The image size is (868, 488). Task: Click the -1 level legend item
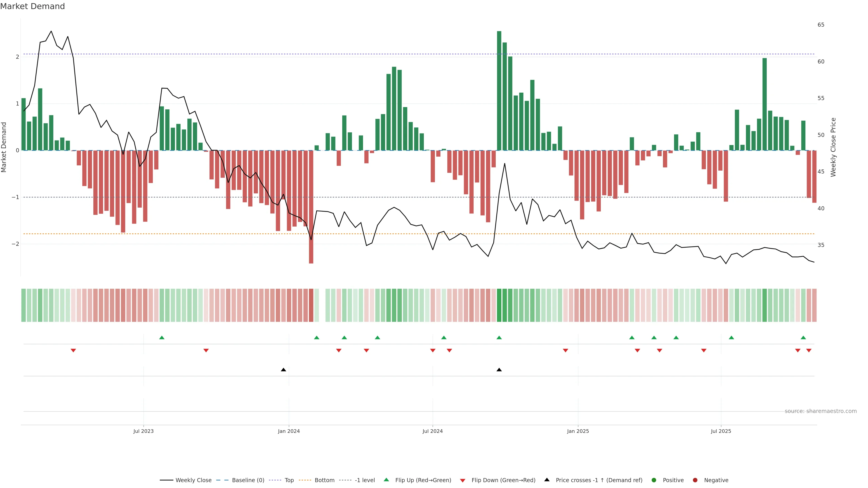click(365, 480)
